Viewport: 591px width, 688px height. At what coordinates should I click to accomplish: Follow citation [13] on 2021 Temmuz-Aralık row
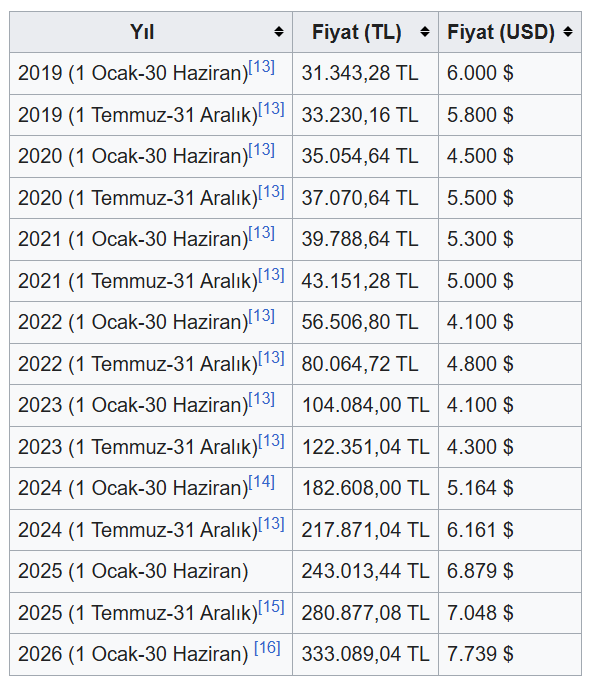click(271, 275)
